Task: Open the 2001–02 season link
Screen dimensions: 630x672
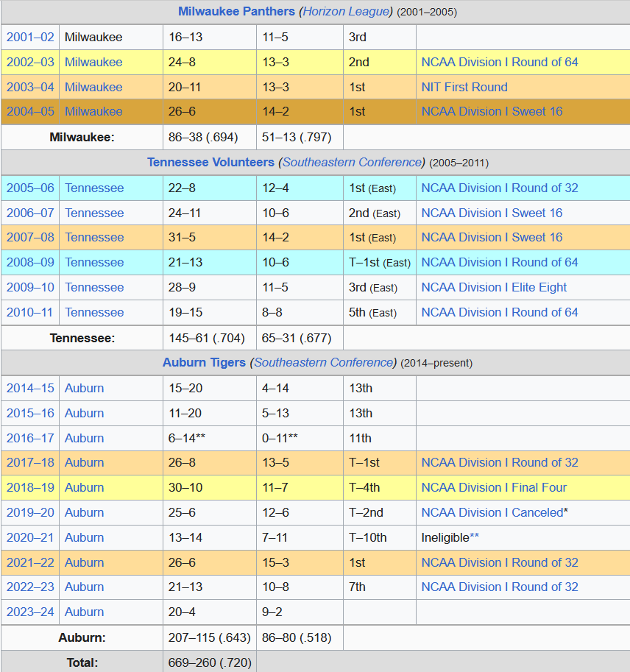Action: click(30, 38)
